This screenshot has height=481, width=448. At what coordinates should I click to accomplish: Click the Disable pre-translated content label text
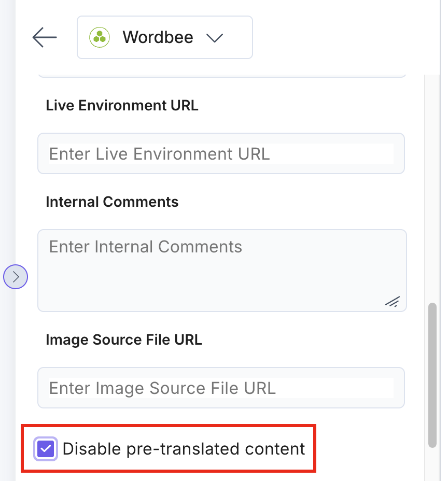(184, 449)
